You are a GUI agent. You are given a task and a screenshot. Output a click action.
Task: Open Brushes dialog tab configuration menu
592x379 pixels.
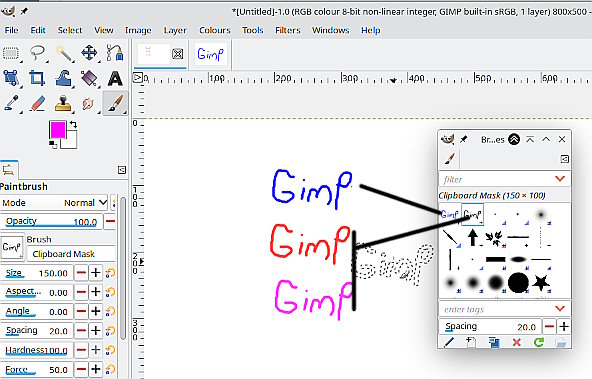click(x=564, y=159)
